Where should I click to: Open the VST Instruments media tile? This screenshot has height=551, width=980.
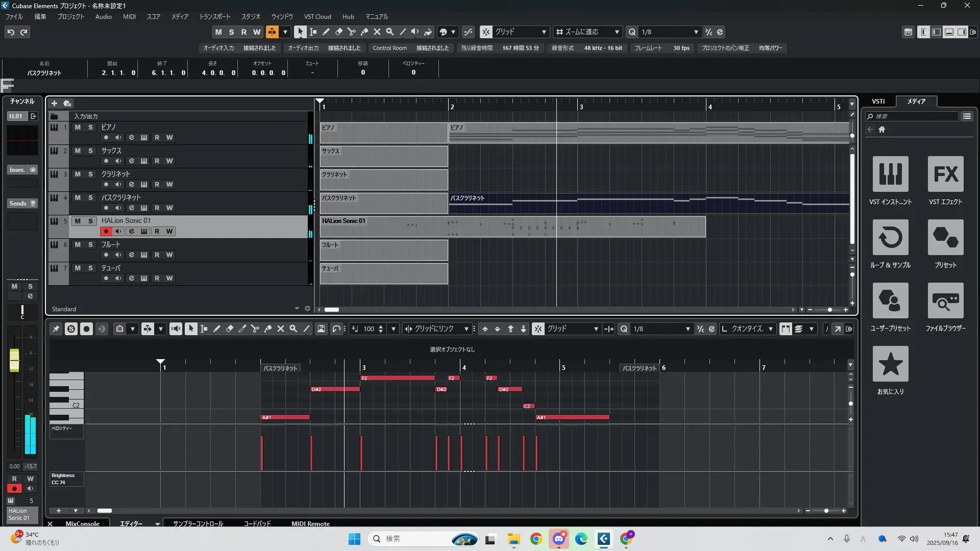[x=890, y=174]
